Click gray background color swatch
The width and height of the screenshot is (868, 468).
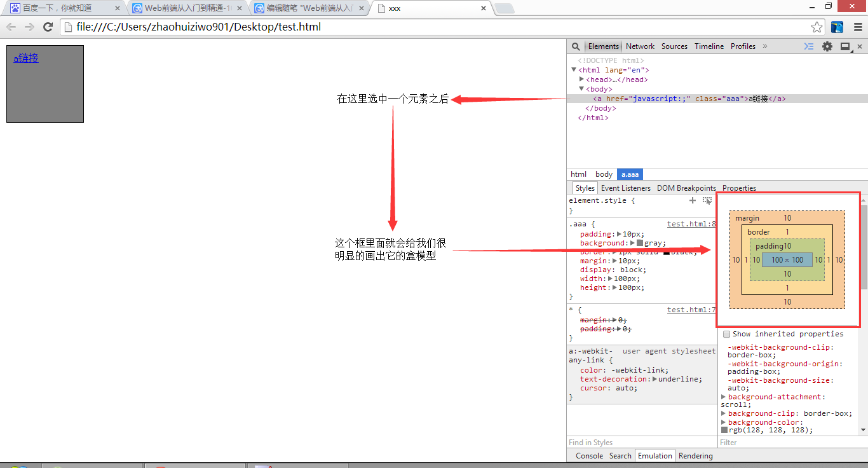(x=639, y=243)
